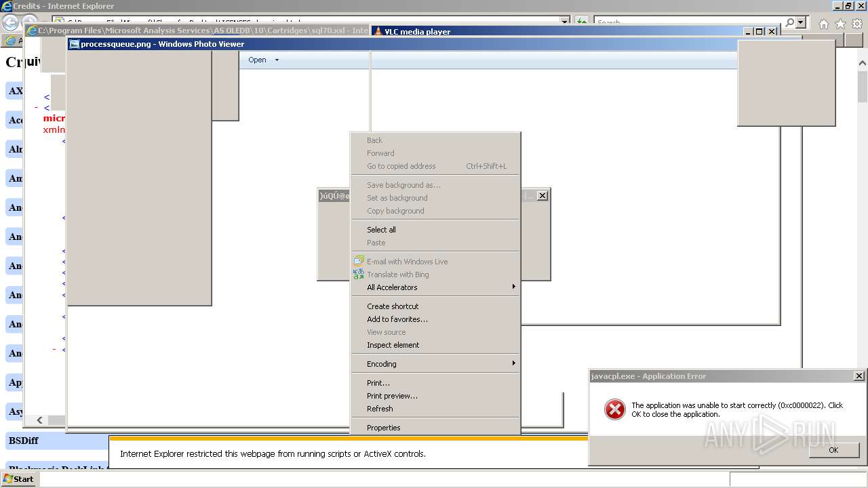Click OK in javacpl.exe error dialog
Image resolution: width=868 pixels, height=488 pixels.
pos(833,450)
